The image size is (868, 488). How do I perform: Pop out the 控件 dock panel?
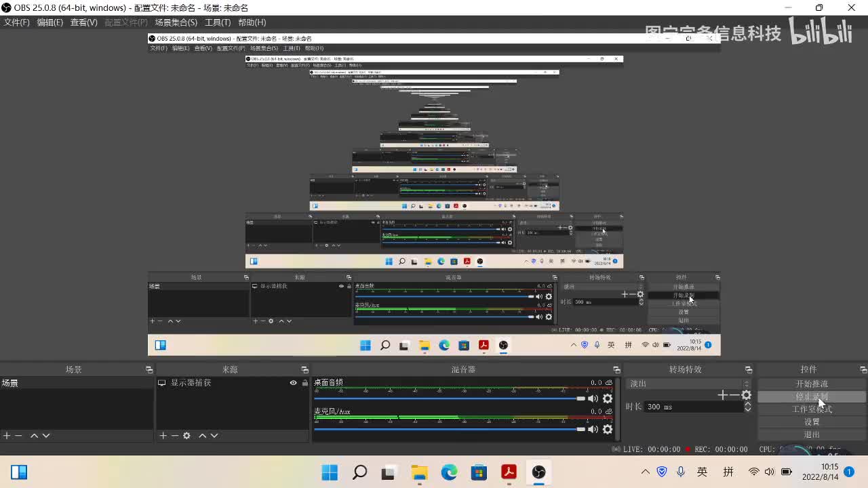(863, 369)
